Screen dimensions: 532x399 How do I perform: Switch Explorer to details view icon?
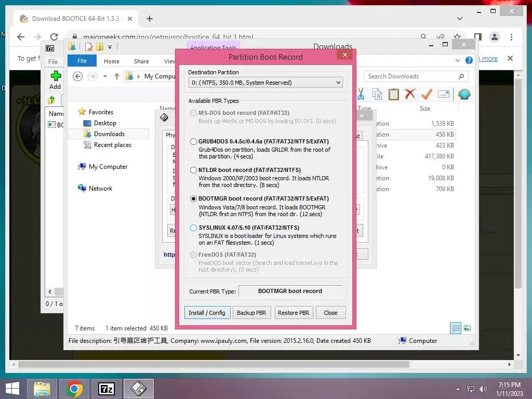pos(455,328)
